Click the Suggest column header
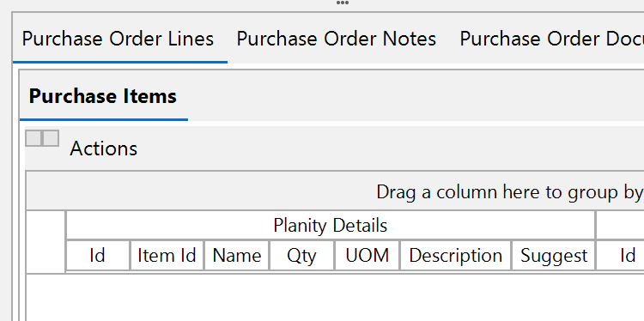Screen dimensions: 644x321 [554, 256]
